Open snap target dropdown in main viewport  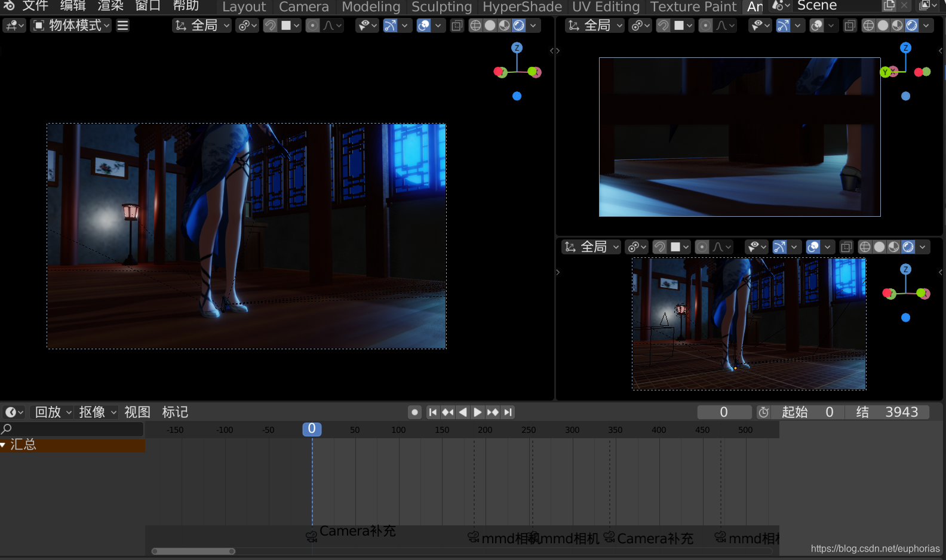(x=290, y=26)
